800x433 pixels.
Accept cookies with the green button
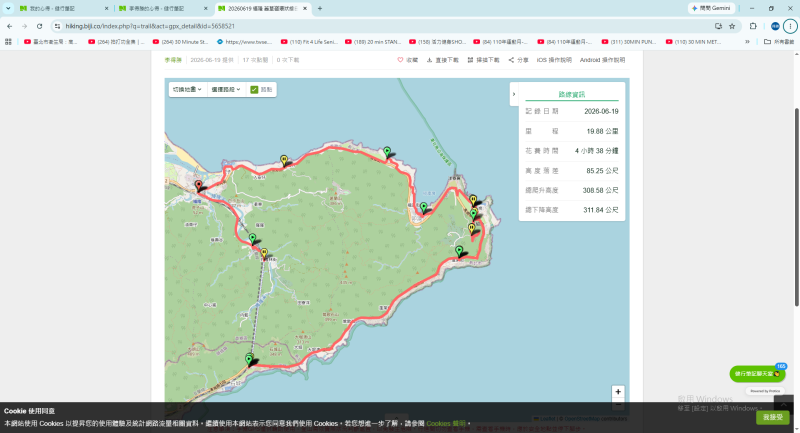point(772,417)
